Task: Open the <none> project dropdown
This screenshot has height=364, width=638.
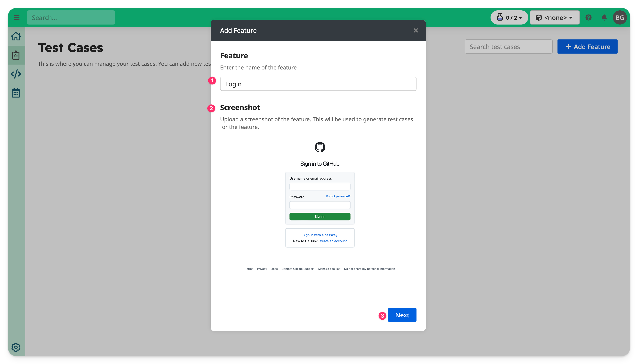Action: (555, 17)
